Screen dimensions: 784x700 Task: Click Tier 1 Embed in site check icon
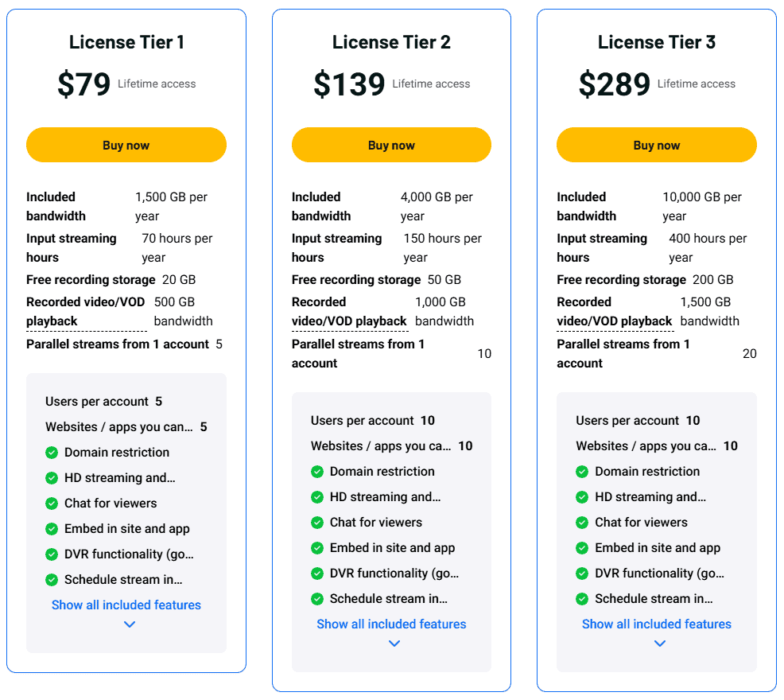[52, 529]
